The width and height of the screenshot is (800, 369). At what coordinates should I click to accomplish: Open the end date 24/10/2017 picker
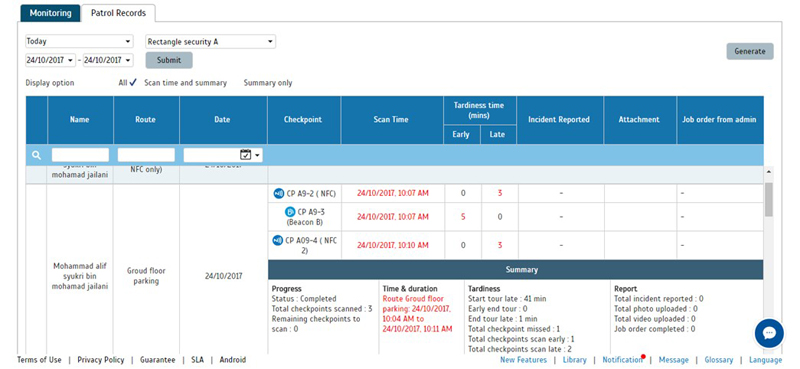pyautogui.click(x=108, y=60)
